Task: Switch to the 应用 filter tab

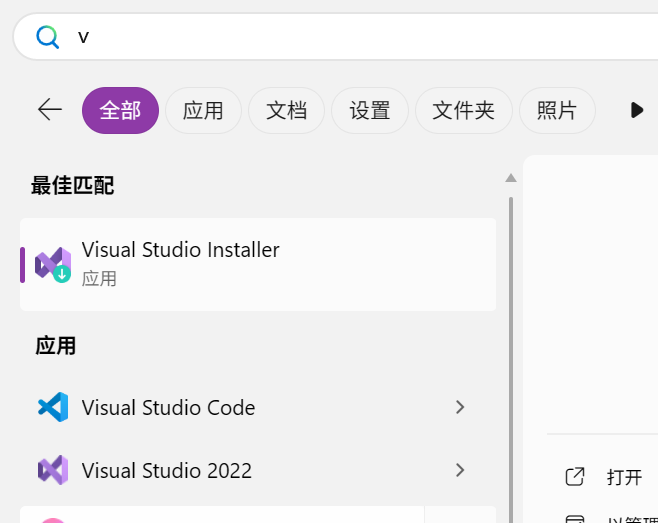Action: pyautogui.click(x=203, y=111)
